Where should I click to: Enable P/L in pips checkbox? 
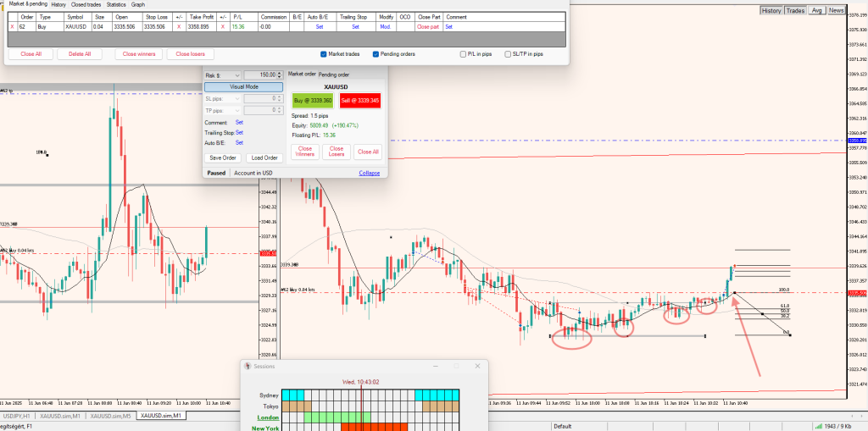[x=463, y=54]
